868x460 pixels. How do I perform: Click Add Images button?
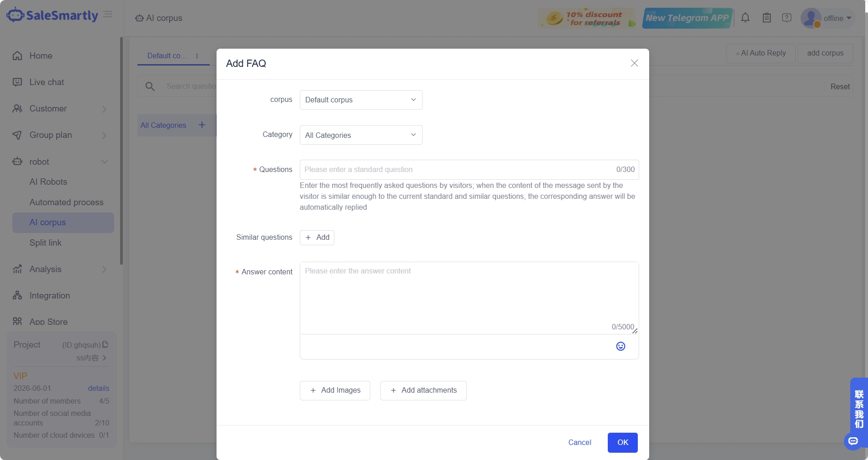point(335,390)
